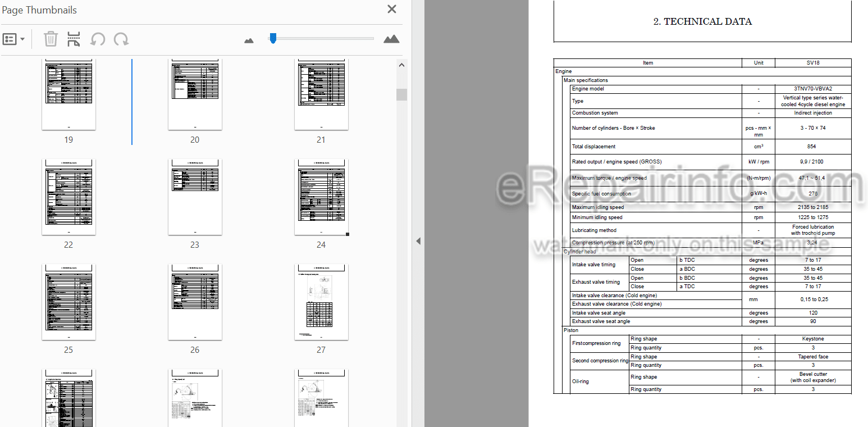Image resolution: width=868 pixels, height=427 pixels.
Task: Click the '3 - 70 × 74' value
Action: [x=813, y=128]
